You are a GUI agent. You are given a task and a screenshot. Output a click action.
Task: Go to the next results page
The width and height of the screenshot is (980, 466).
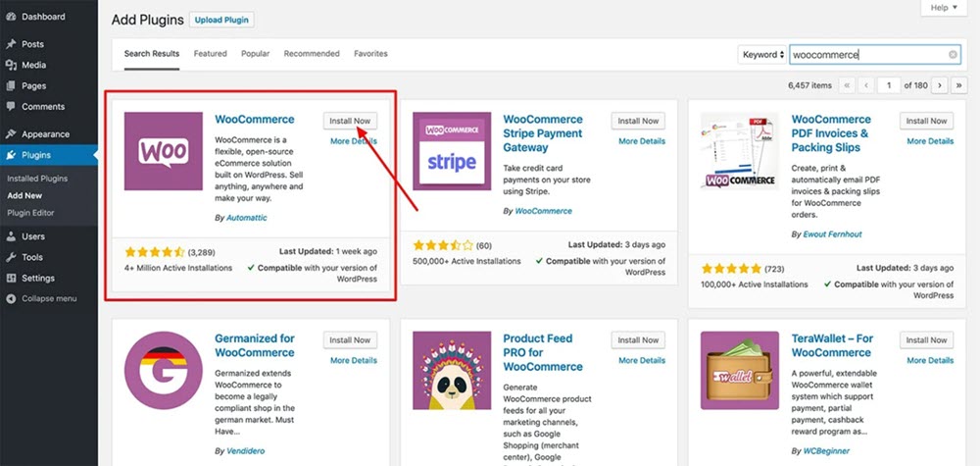[940, 85]
